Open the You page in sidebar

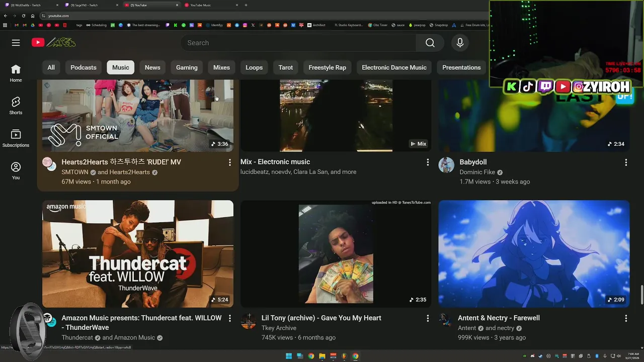(16, 171)
